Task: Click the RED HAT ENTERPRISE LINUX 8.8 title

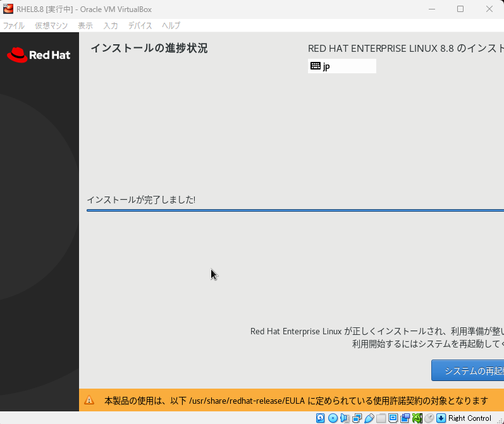Action: click(406, 49)
